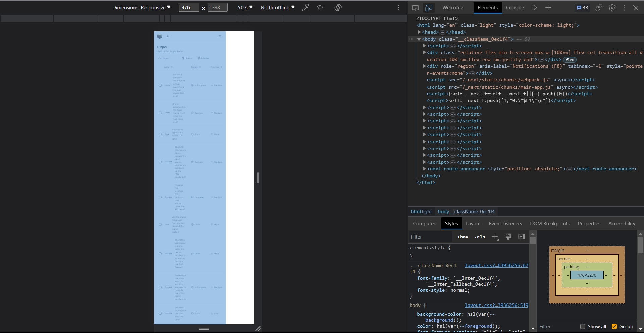Click the viewport width input showing 476
The image size is (644, 333).
tap(188, 7)
